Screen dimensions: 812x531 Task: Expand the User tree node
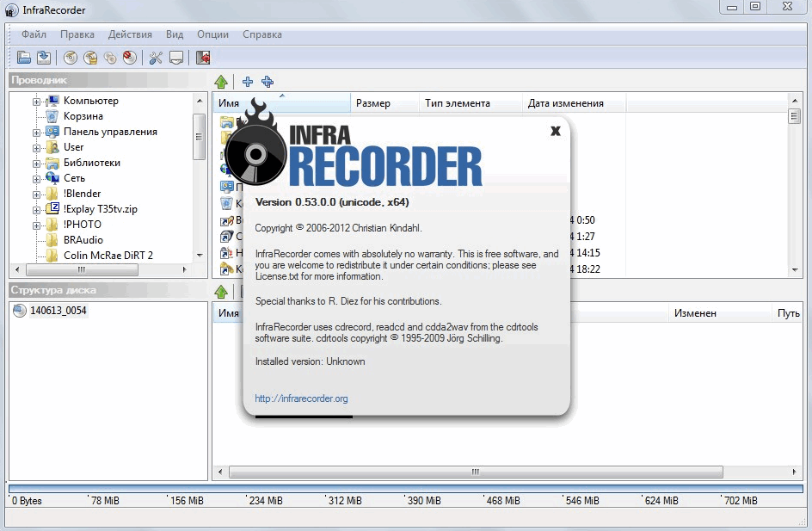pyautogui.click(x=36, y=148)
